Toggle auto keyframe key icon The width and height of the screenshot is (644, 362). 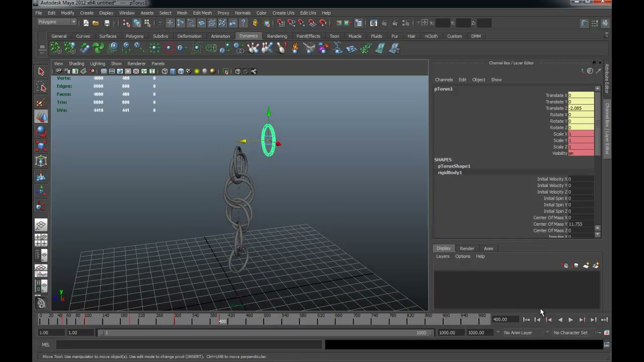point(598,332)
